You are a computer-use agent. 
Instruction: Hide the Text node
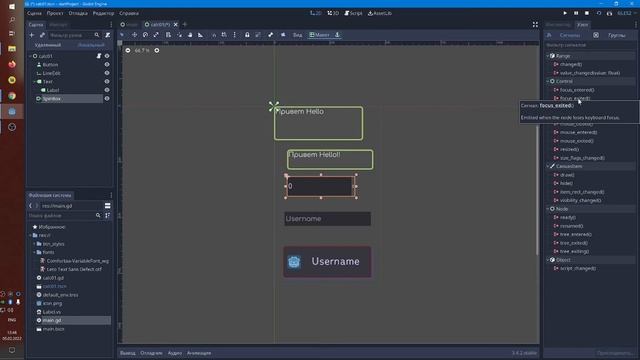tap(107, 82)
